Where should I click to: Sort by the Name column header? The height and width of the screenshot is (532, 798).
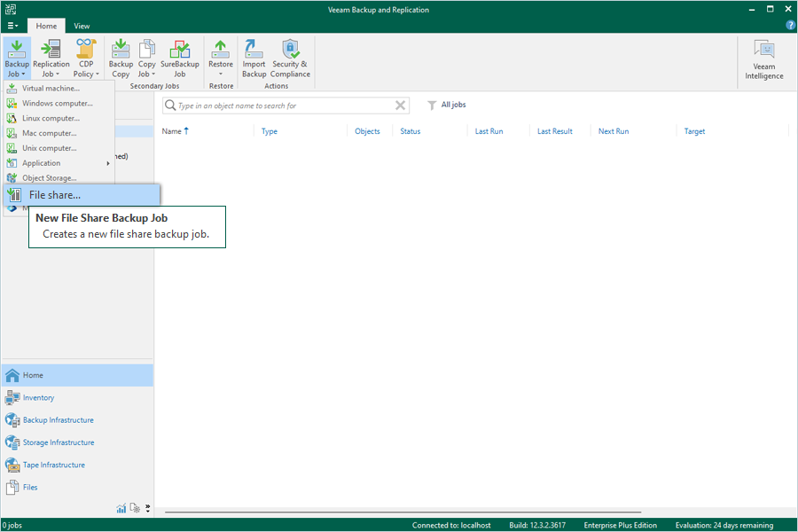pos(175,131)
